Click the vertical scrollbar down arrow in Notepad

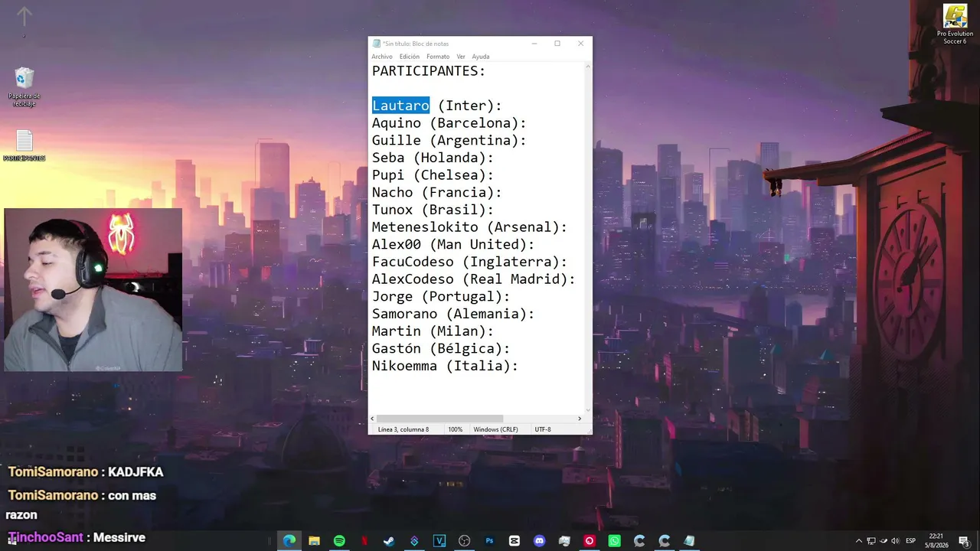click(x=588, y=411)
